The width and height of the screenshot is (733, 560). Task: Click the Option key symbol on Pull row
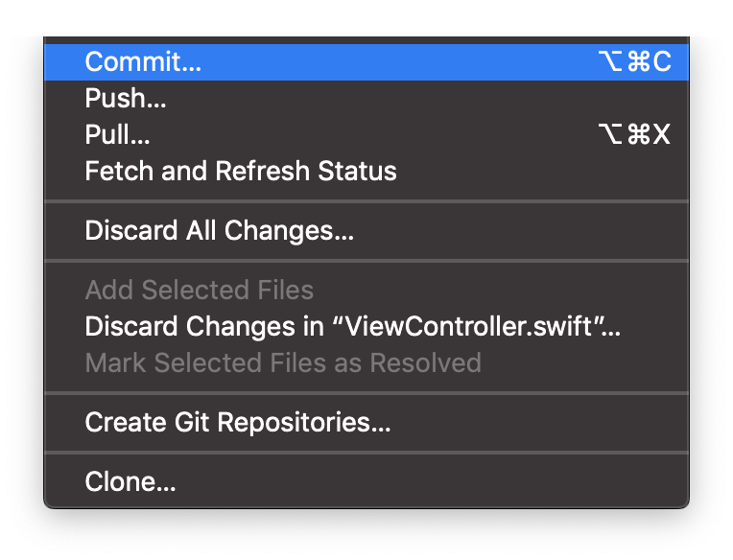610,134
